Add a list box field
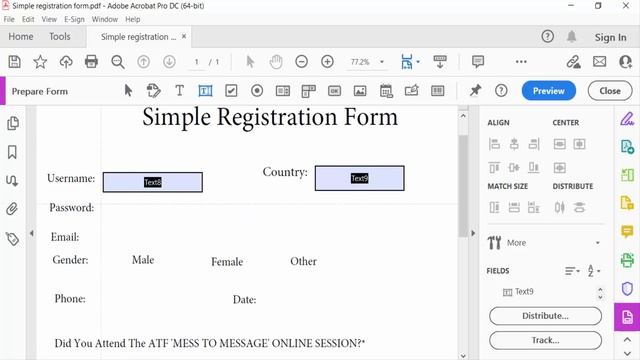640x360 pixels. (282, 91)
